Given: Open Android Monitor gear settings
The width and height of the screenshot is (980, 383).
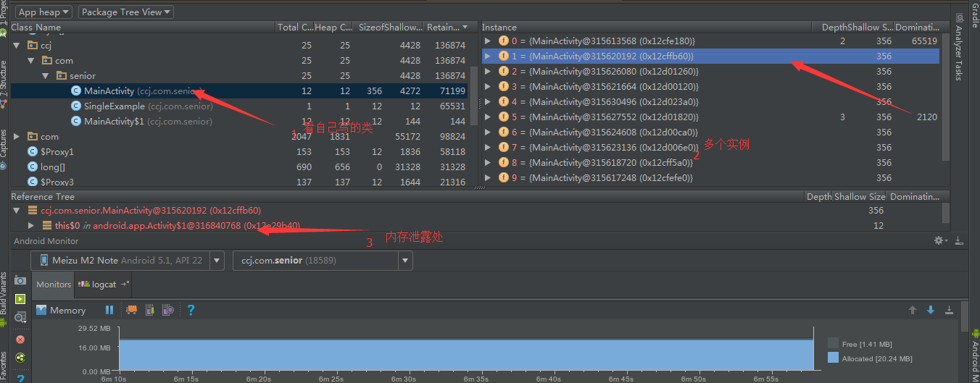Looking at the screenshot, I should [x=940, y=240].
